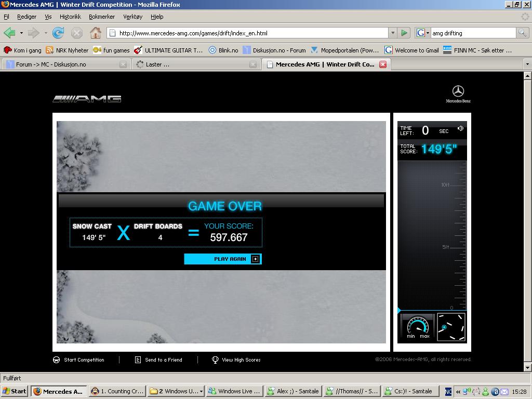Image resolution: width=532 pixels, height=399 pixels.
Task: Click the AMG logo
Action: pos(87,99)
